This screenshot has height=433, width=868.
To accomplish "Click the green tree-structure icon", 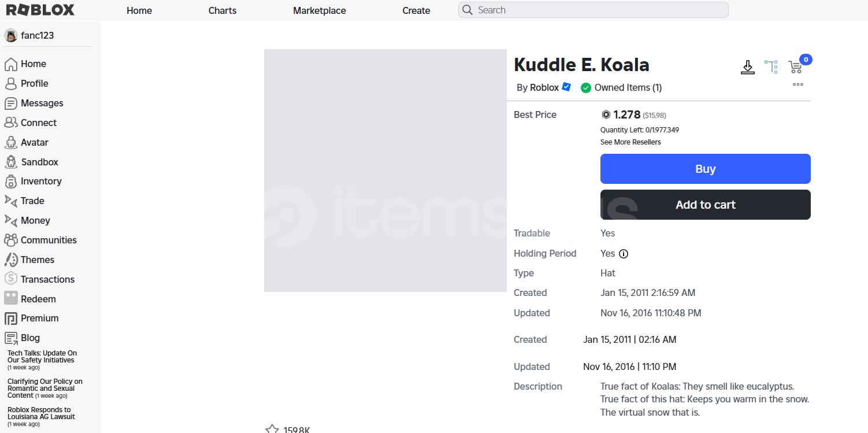I will coord(771,66).
